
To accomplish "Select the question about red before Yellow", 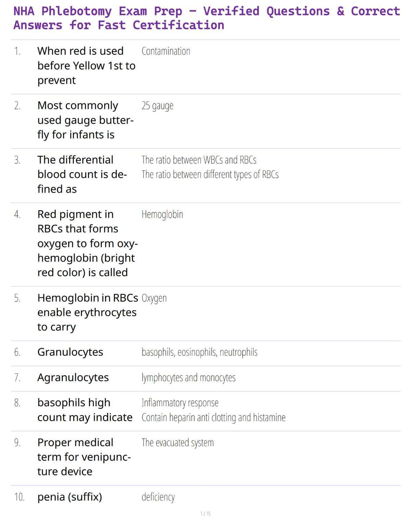I will click(86, 65).
